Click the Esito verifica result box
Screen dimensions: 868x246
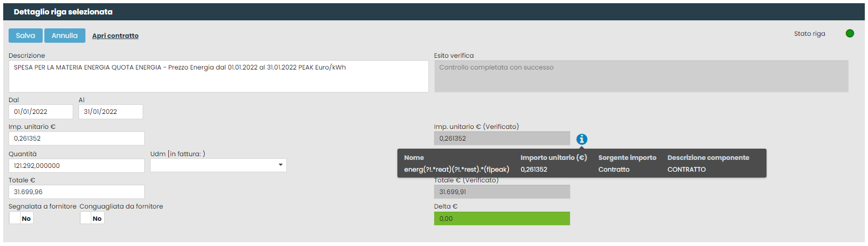point(640,76)
